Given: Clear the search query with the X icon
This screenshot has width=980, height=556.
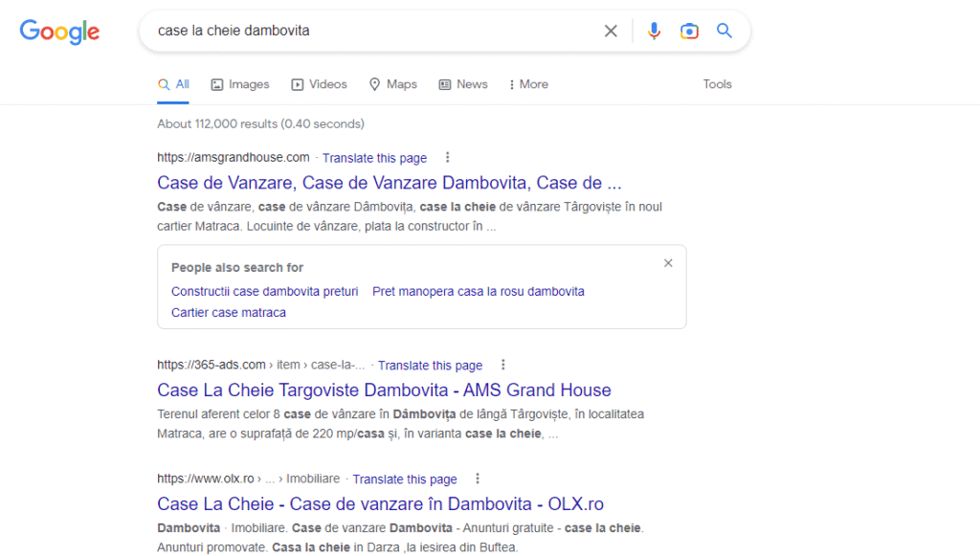Looking at the screenshot, I should tap(611, 31).
